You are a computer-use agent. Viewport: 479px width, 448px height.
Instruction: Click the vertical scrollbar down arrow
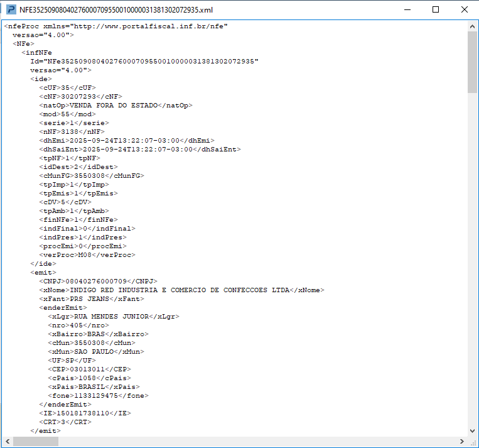point(472,431)
